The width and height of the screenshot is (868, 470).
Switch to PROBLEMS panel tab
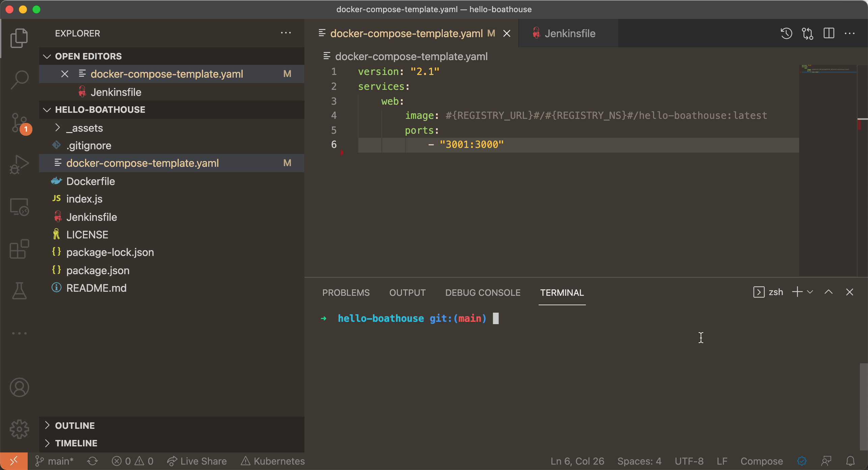346,293
